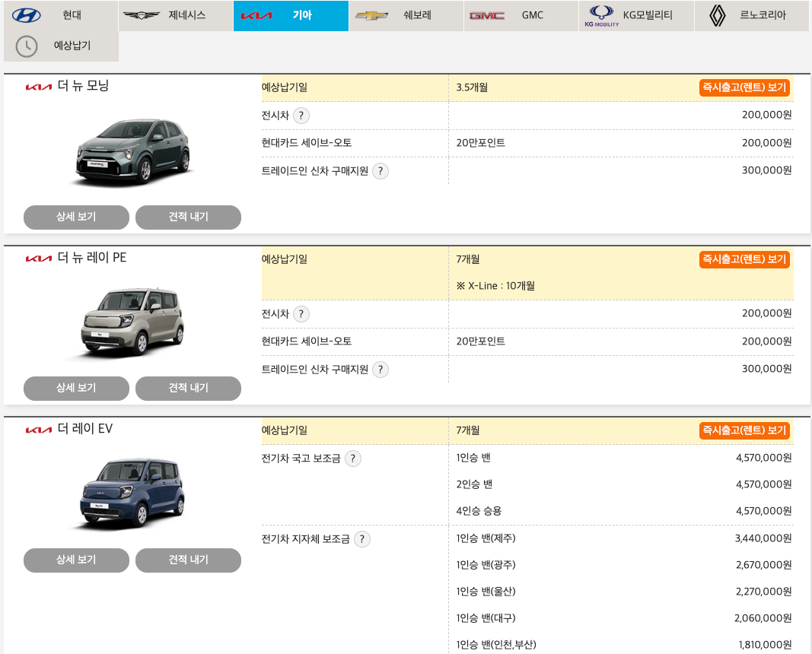Click help icon next to 레이 PE 전시차
Image resolution: width=812 pixels, height=654 pixels.
coord(301,313)
